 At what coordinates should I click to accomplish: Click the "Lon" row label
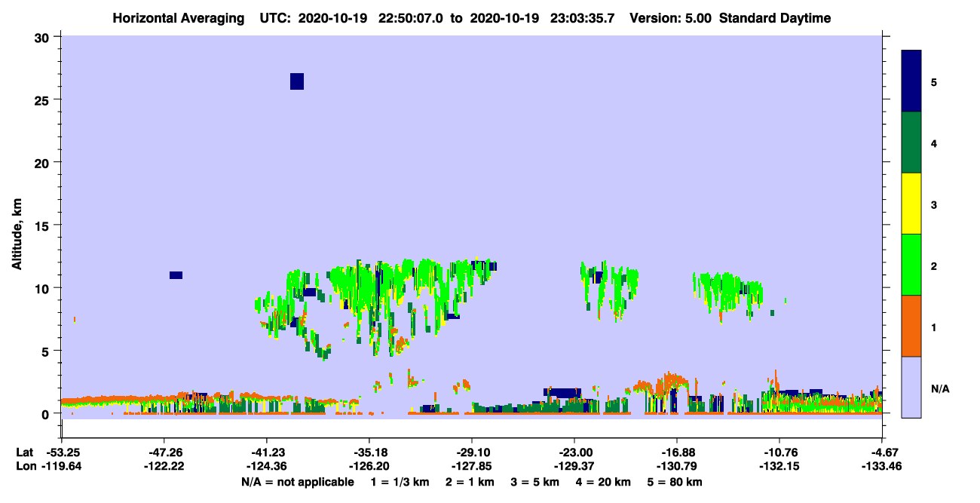pos(26,467)
